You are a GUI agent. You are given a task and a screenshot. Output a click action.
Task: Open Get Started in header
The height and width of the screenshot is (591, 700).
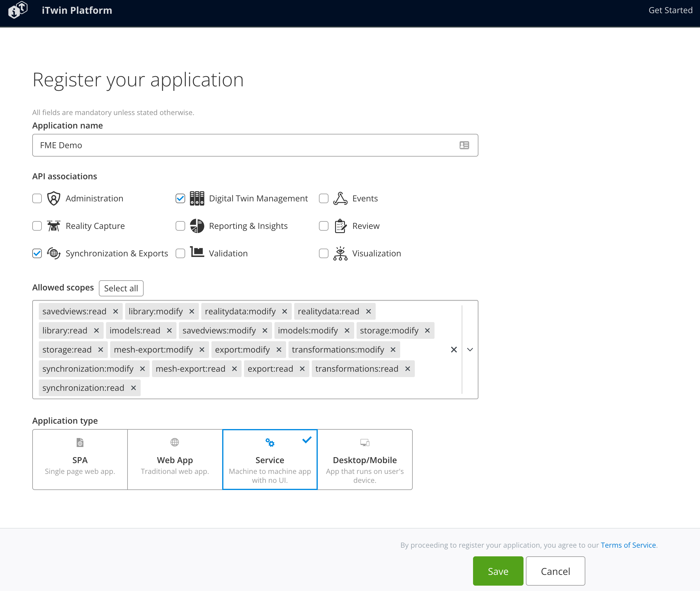670,10
